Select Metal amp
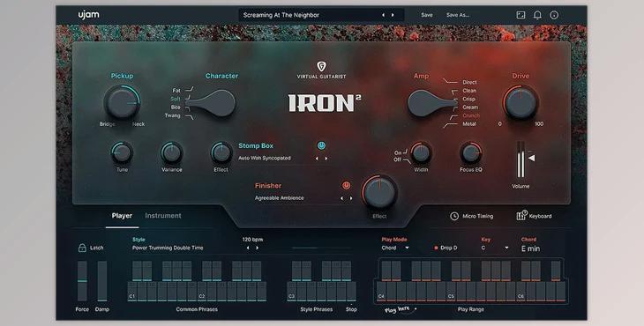This screenshot has height=326, width=644. pos(469,124)
